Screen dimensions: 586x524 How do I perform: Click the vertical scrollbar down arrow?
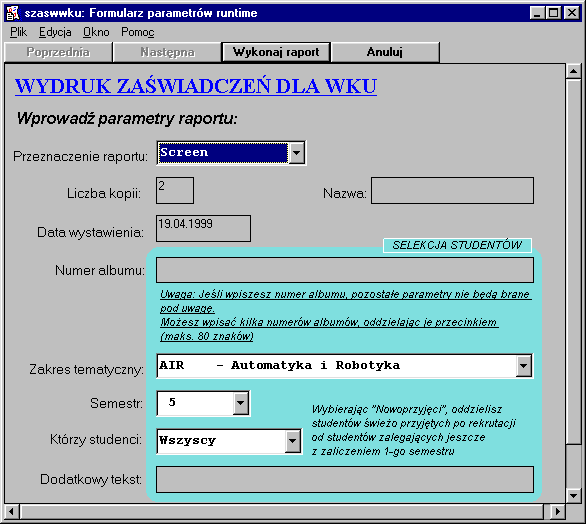click(573, 496)
